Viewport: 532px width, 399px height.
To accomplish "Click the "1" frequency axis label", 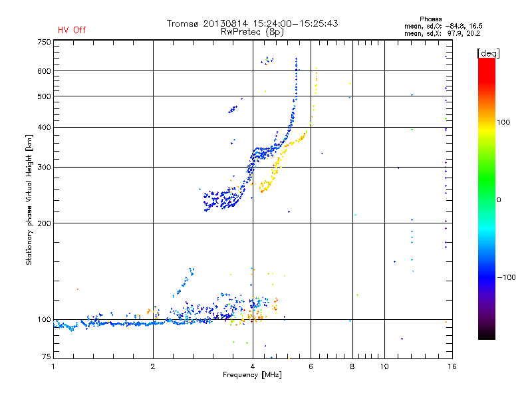I will click(53, 366).
